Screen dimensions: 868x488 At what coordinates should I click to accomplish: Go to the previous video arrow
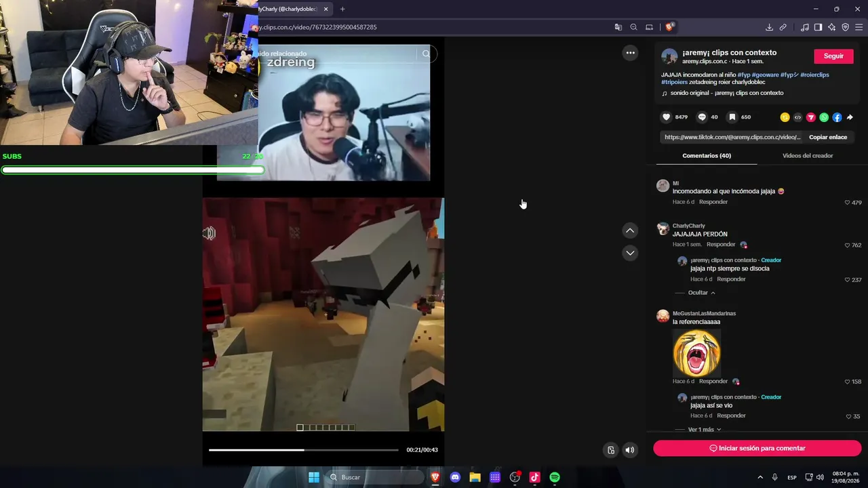630,230
